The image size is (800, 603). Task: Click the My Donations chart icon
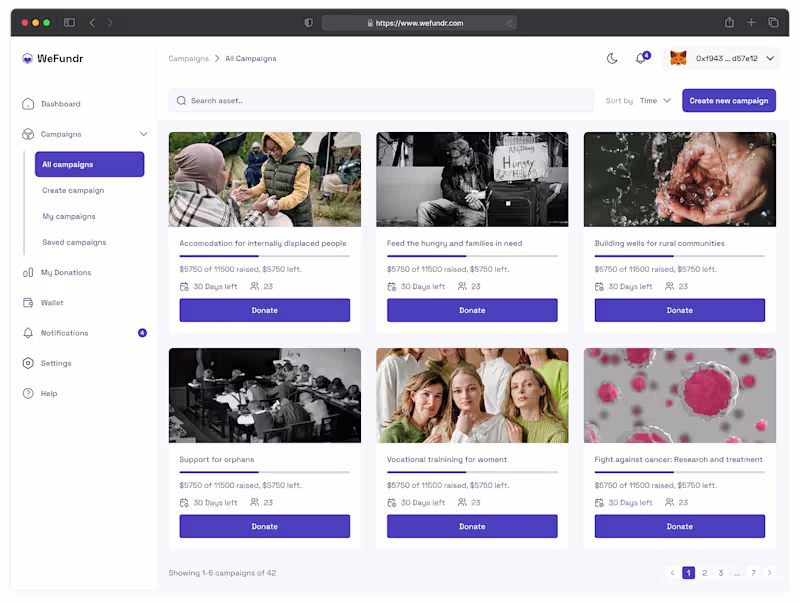[x=28, y=272]
